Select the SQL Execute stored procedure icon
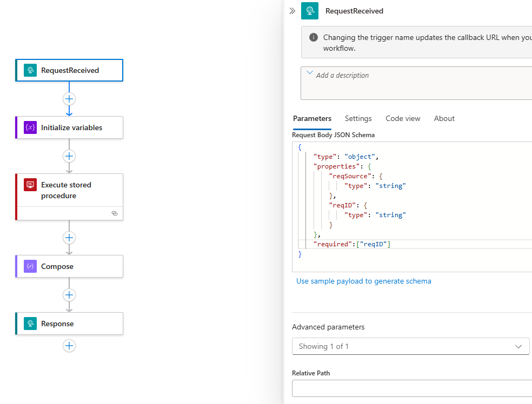 point(30,185)
